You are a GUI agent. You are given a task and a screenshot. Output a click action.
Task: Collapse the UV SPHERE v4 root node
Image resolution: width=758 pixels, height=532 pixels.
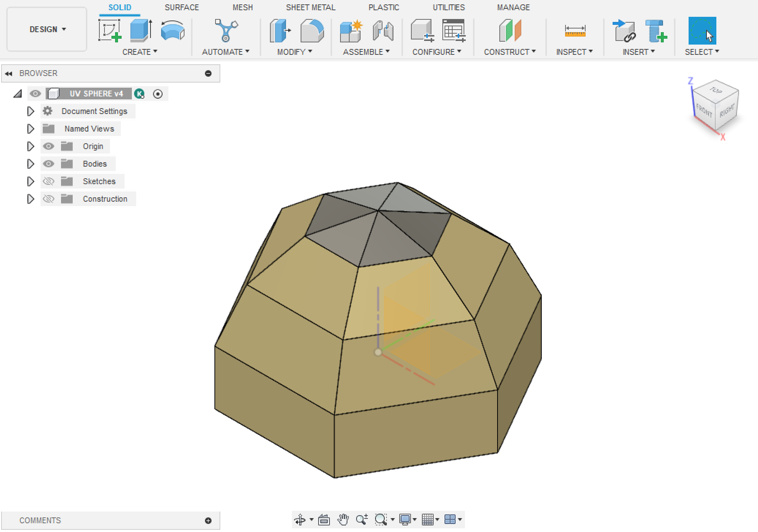click(18, 94)
